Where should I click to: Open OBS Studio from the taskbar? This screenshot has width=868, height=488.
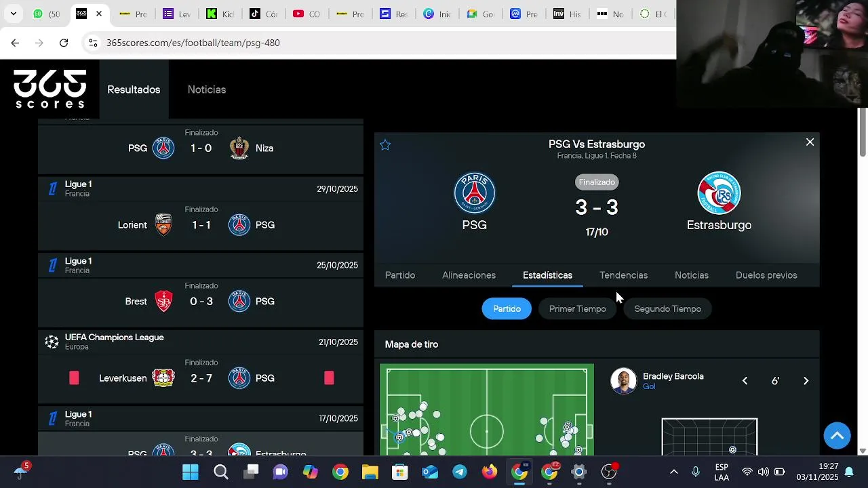coord(609,472)
